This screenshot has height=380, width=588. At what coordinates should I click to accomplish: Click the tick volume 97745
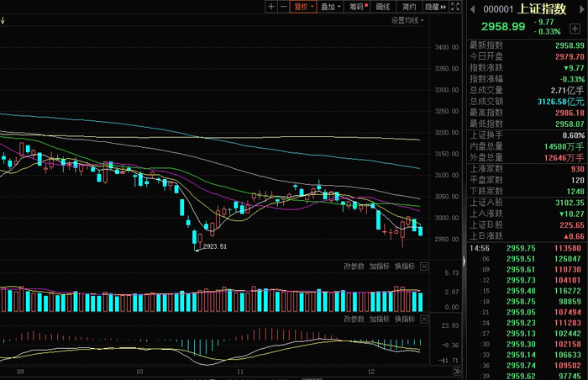click(570, 376)
